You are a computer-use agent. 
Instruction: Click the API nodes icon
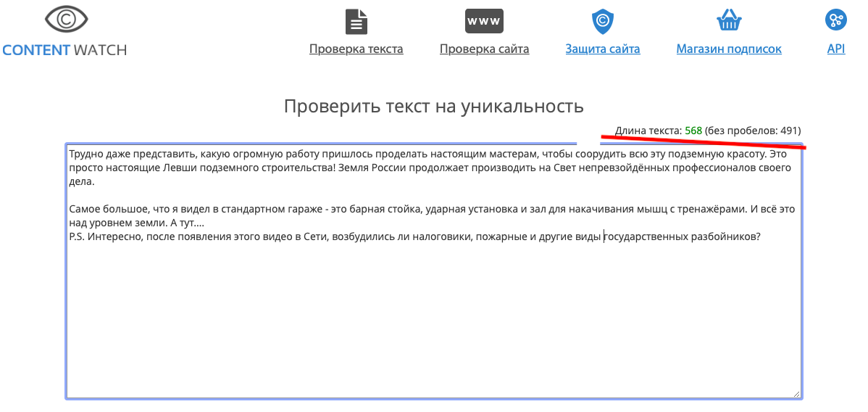point(836,20)
